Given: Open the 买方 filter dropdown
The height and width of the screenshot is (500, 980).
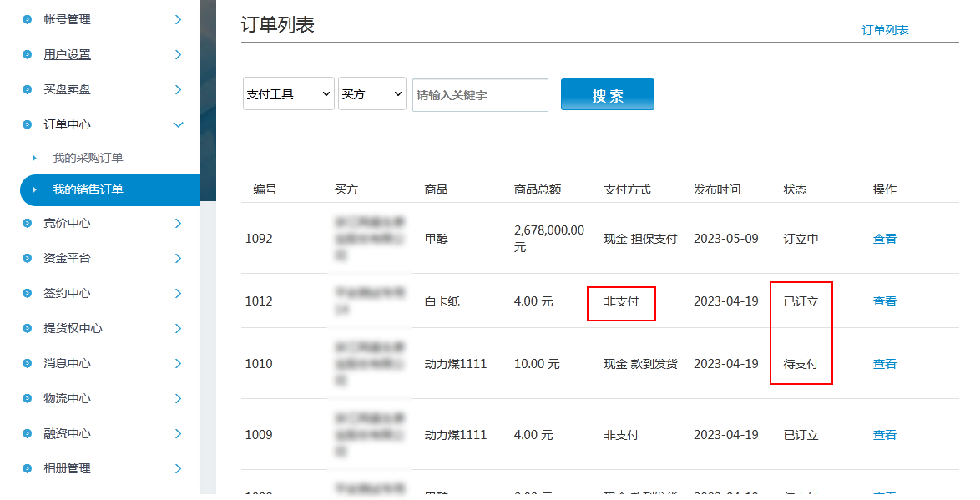Looking at the screenshot, I should click(x=371, y=94).
